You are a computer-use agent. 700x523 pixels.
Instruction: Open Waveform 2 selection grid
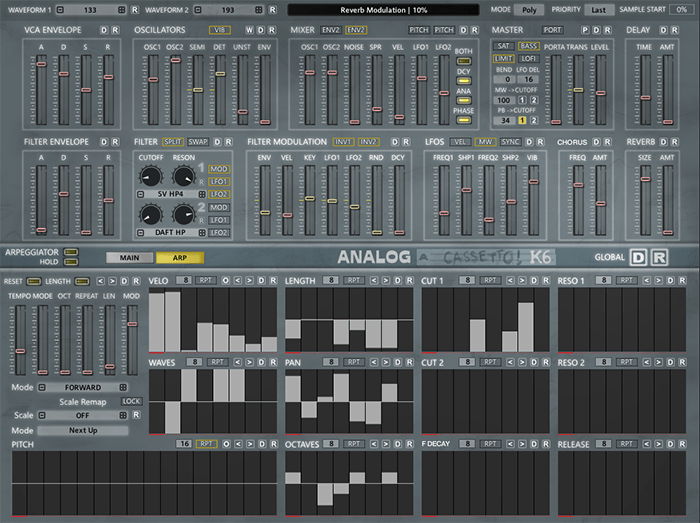pos(258,10)
